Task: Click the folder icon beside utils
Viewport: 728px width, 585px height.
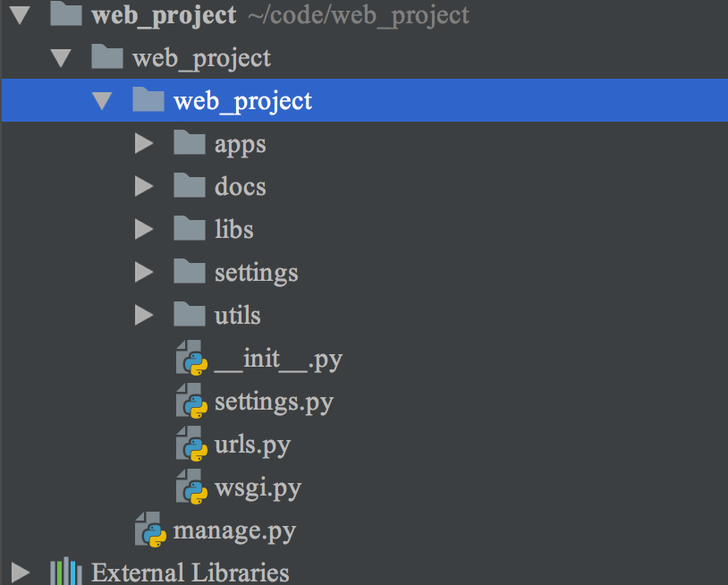Action: coord(189,315)
